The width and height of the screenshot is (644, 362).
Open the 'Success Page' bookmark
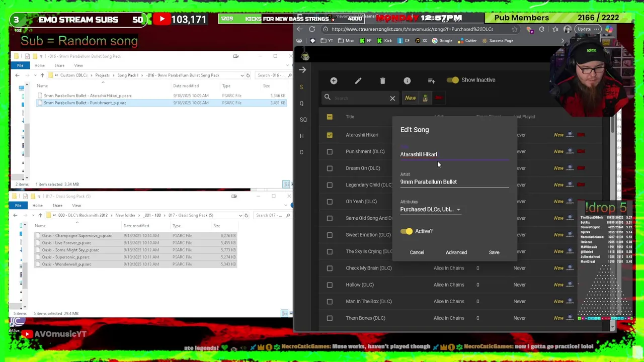click(498, 41)
